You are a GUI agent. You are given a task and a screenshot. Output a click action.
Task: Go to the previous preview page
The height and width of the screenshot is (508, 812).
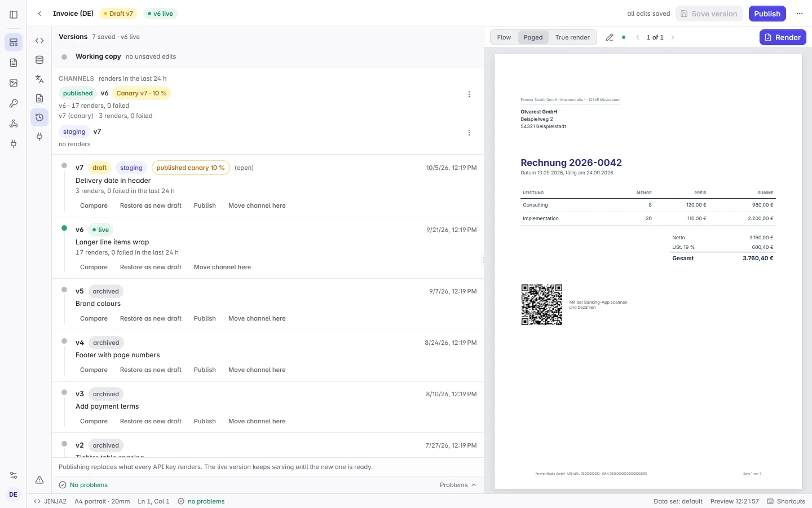(638, 37)
